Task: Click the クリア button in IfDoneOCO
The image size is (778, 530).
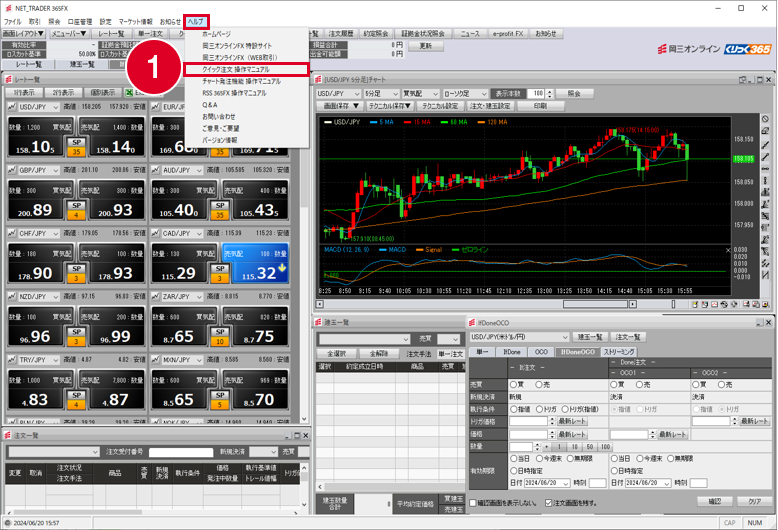Action: [754, 502]
